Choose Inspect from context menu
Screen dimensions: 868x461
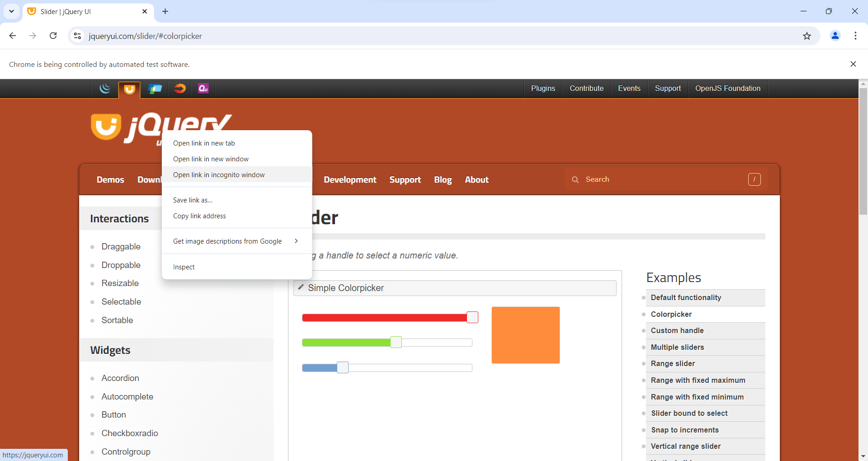coord(184,267)
